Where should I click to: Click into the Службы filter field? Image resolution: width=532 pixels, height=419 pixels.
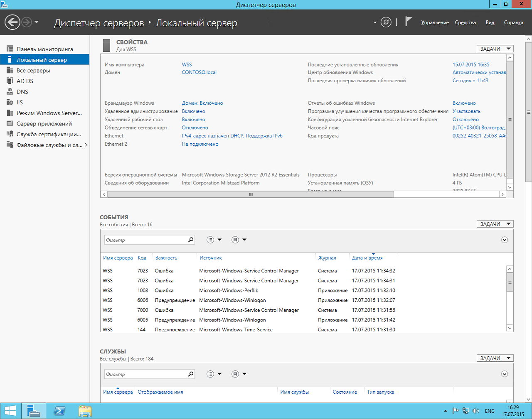pos(146,374)
